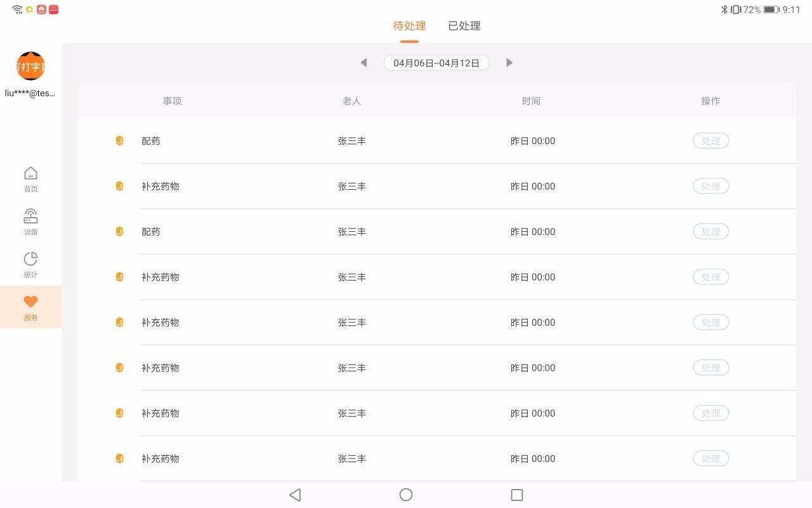Open the 04月06日–04月12日 date range picker
This screenshot has height=508, width=812.
436,63
